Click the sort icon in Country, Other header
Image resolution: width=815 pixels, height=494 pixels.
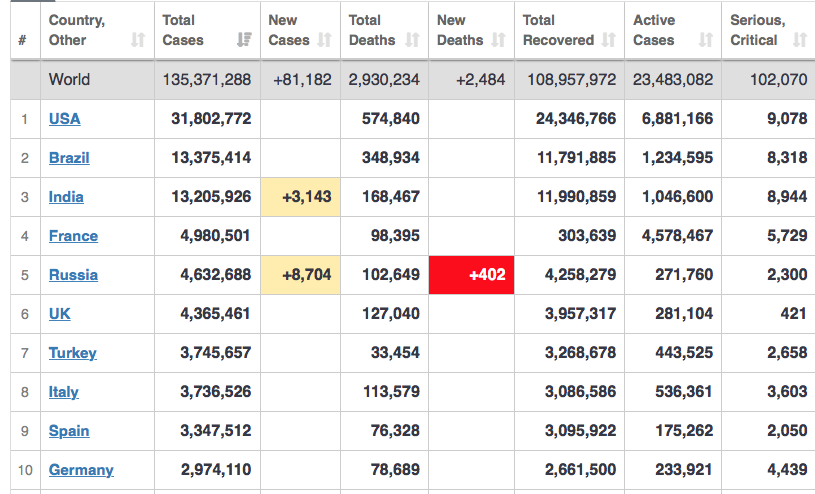(138, 40)
